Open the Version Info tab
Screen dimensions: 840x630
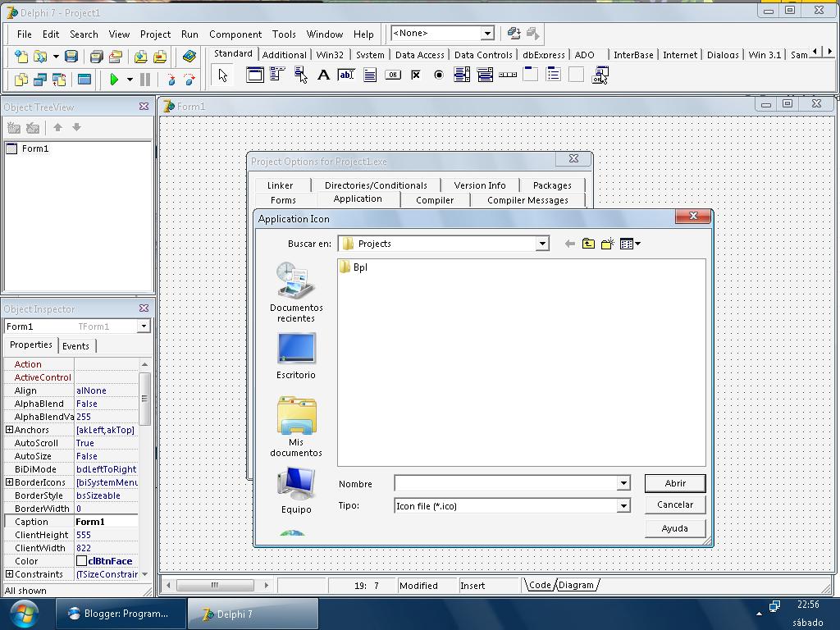[479, 185]
